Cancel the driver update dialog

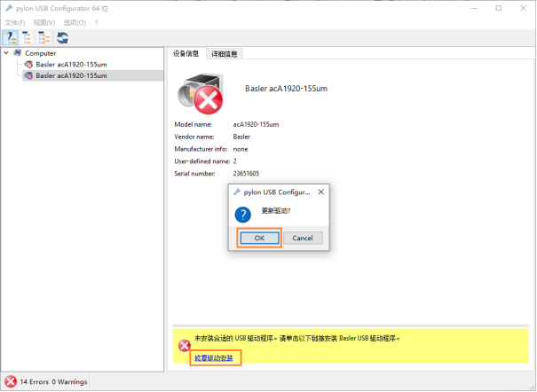[303, 238]
